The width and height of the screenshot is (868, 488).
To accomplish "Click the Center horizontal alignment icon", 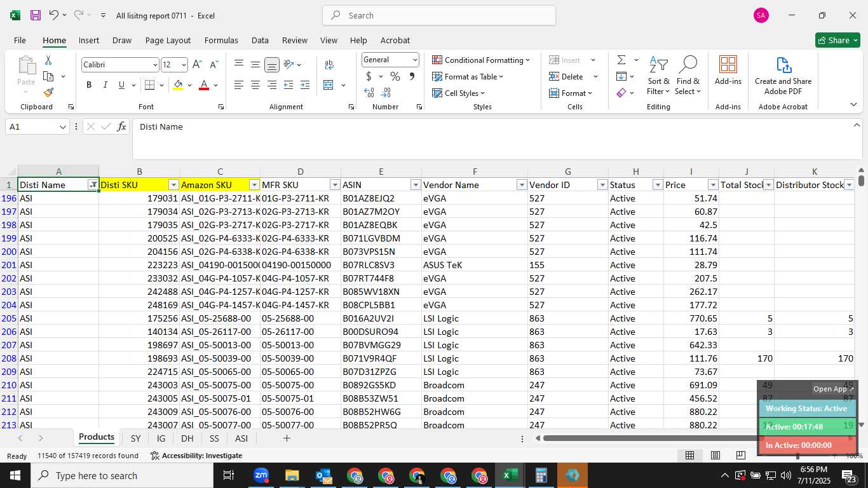I will [255, 85].
